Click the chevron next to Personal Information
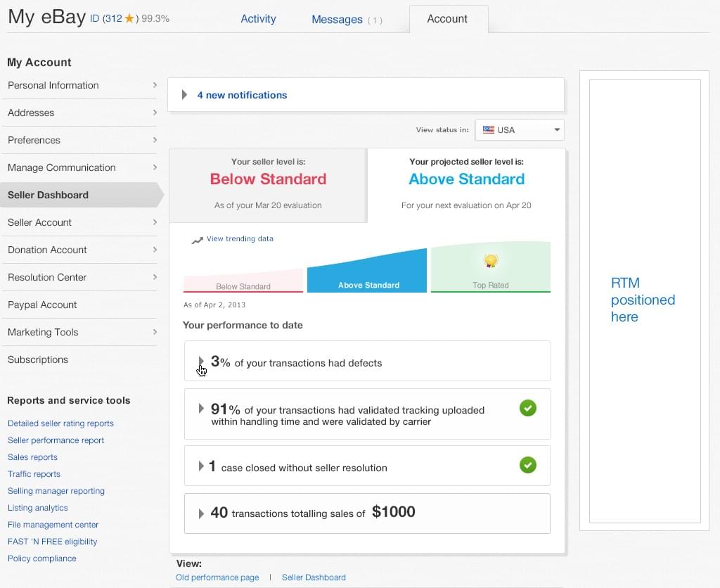Screen dimensions: 720x588 pyautogui.click(x=155, y=85)
